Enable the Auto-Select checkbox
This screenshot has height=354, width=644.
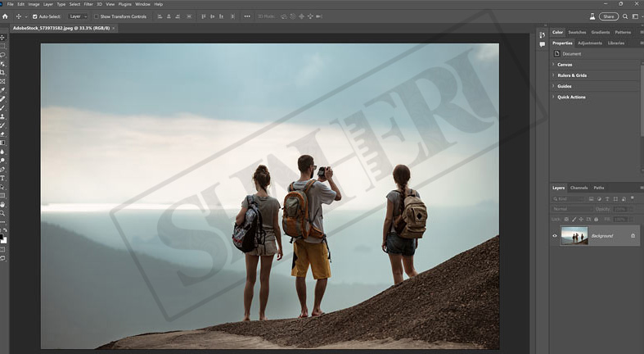(x=34, y=16)
